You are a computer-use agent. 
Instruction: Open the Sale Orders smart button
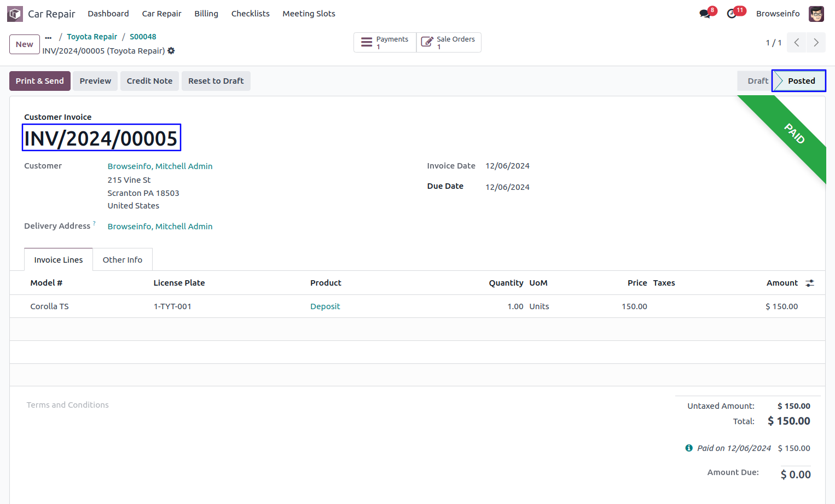click(x=449, y=43)
